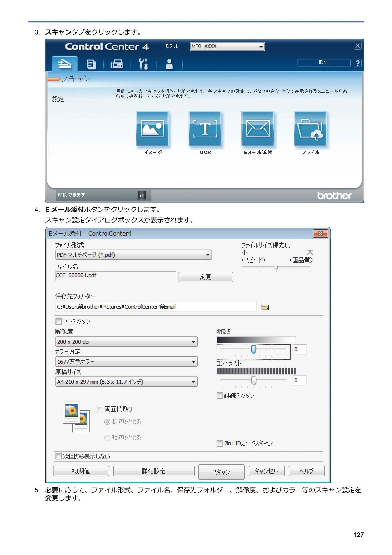This screenshot has height=555, width=392.
Task: Click the 印刷できます status text
Action: (x=72, y=195)
